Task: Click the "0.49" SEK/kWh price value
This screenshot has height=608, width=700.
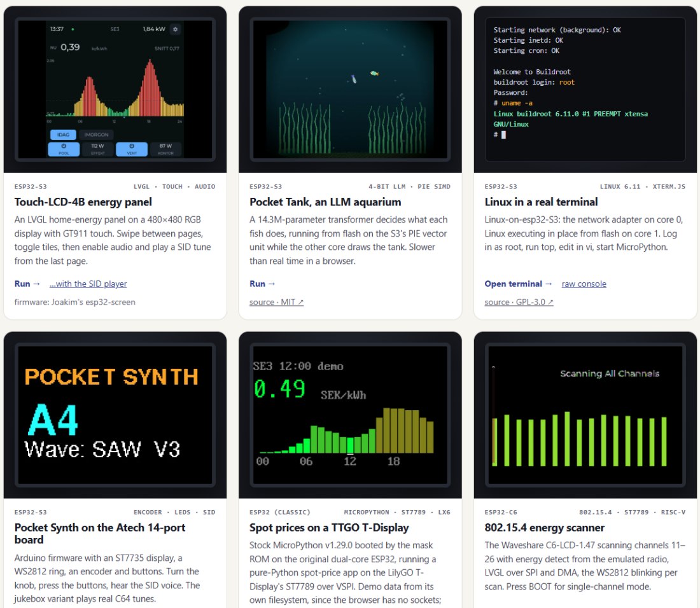Action: [x=279, y=389]
